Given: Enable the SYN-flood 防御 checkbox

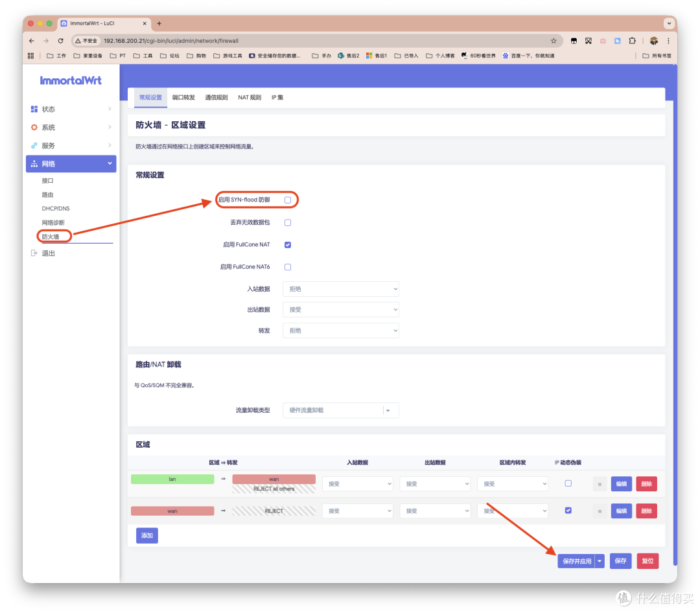Looking at the screenshot, I should click(288, 200).
